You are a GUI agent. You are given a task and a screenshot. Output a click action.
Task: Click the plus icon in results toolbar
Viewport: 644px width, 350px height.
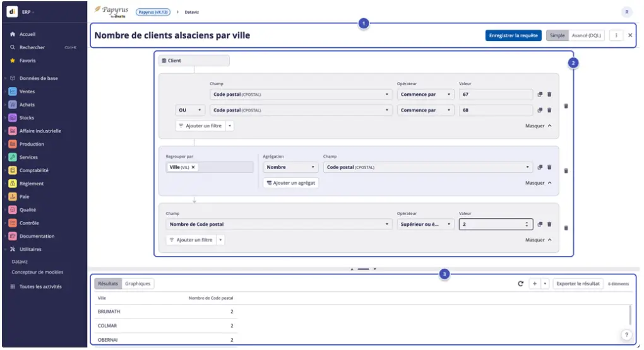point(534,284)
